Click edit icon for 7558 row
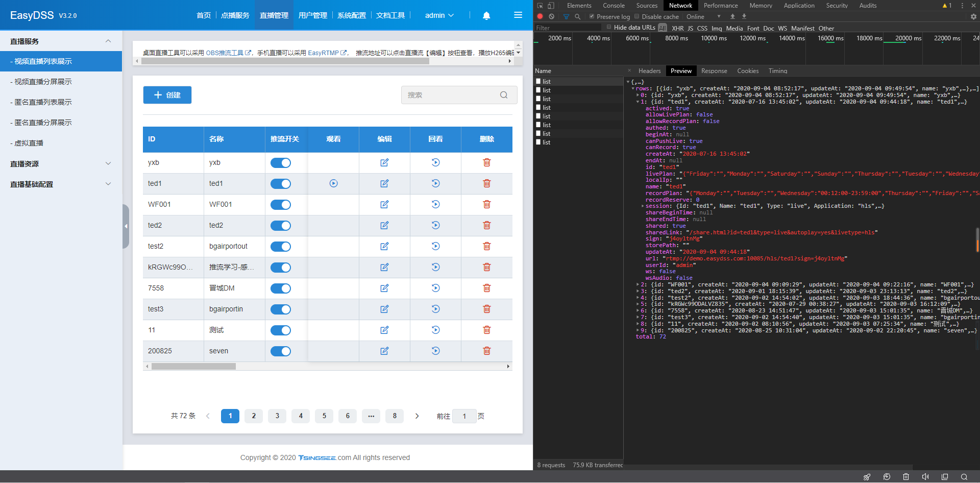 coord(384,288)
